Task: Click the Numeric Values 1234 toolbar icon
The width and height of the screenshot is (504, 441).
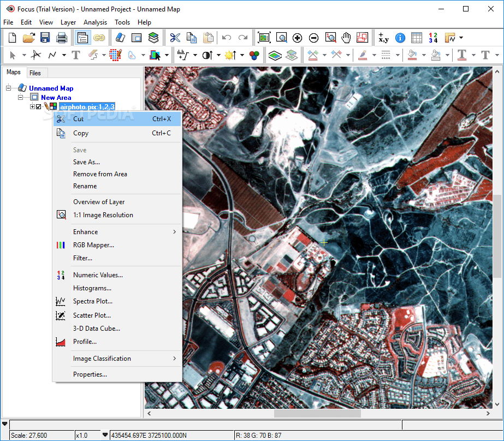Action: [433, 38]
